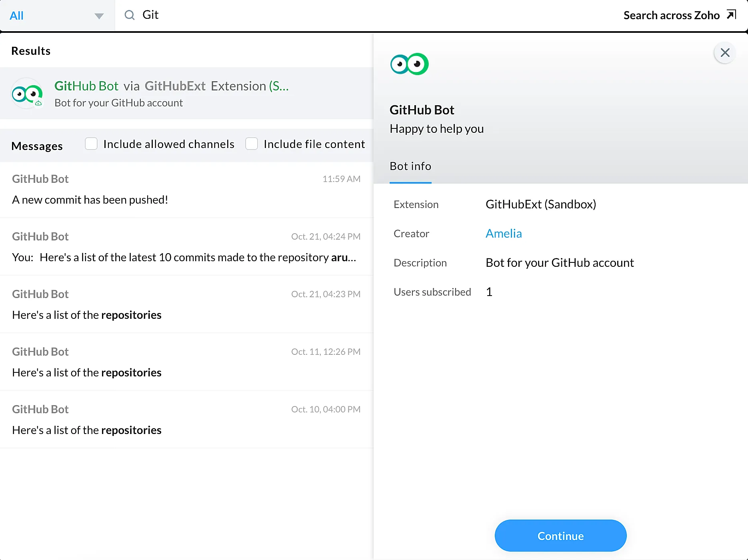This screenshot has height=560, width=748.
Task: Open the Oct. 11, 12:26 PM repositories message
Action: pyautogui.click(x=186, y=362)
